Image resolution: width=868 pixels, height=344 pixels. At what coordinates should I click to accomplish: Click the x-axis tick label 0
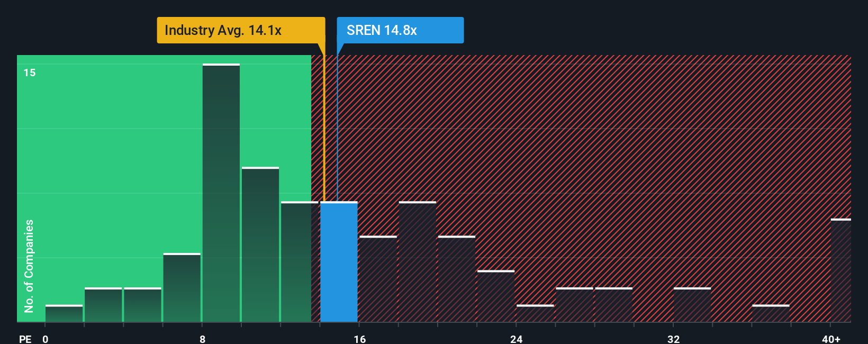pyautogui.click(x=46, y=339)
